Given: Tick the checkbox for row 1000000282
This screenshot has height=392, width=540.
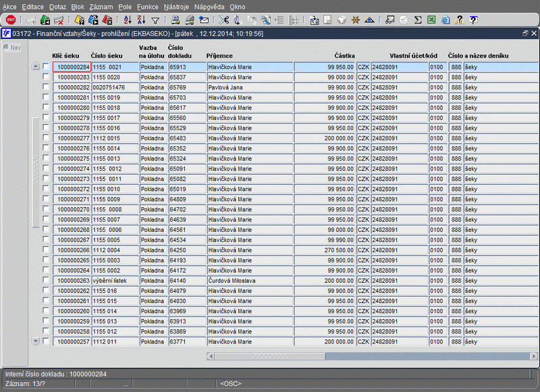Looking at the screenshot, I should (x=46, y=87).
